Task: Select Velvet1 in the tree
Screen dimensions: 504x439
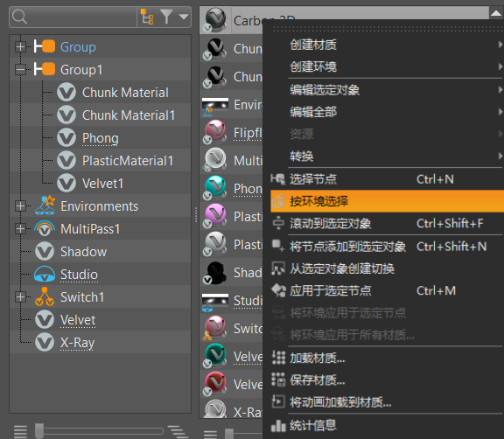Action: 103,184
